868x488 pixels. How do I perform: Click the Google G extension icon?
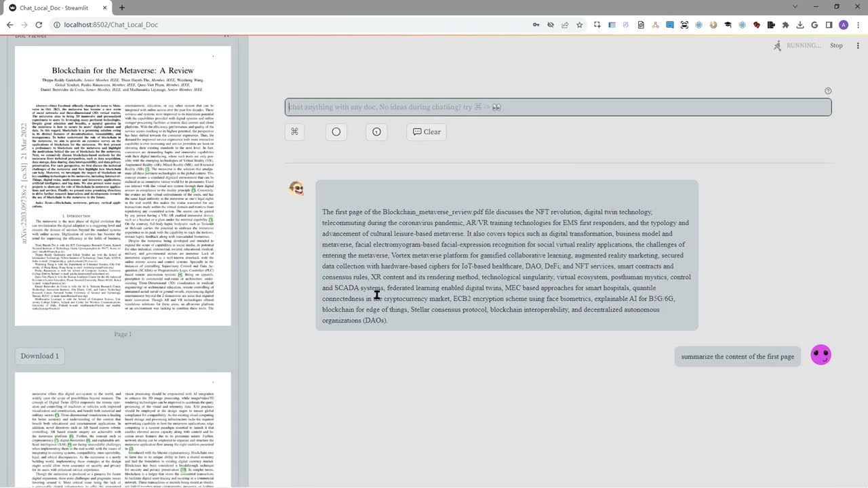814,25
